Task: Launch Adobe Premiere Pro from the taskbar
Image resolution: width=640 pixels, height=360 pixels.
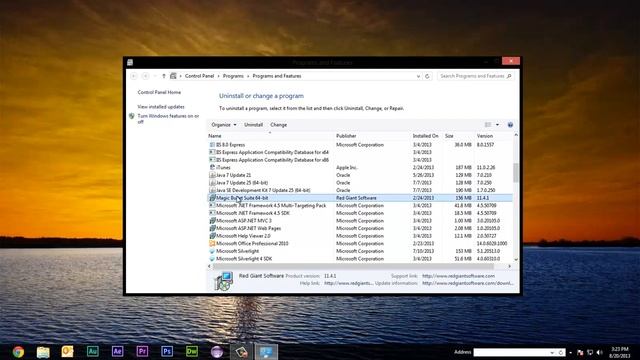Action: tap(142, 351)
